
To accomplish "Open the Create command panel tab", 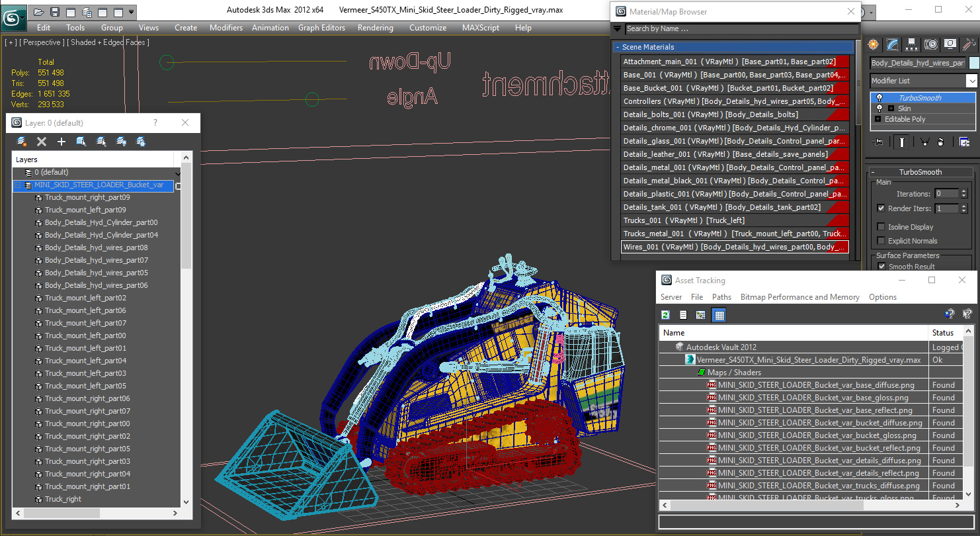I will tap(874, 44).
